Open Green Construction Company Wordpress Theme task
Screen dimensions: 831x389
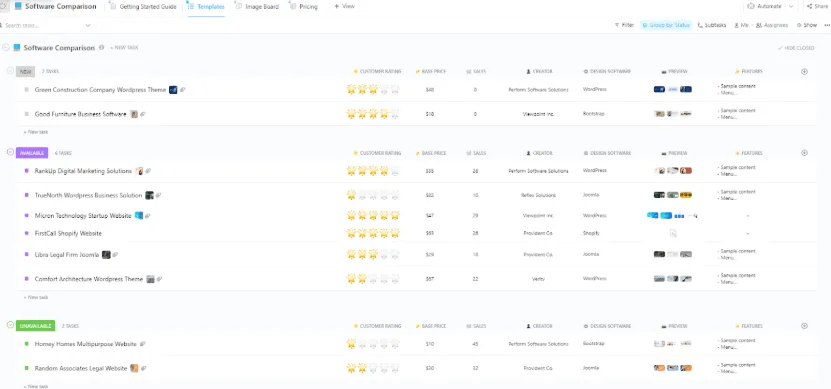click(x=100, y=90)
